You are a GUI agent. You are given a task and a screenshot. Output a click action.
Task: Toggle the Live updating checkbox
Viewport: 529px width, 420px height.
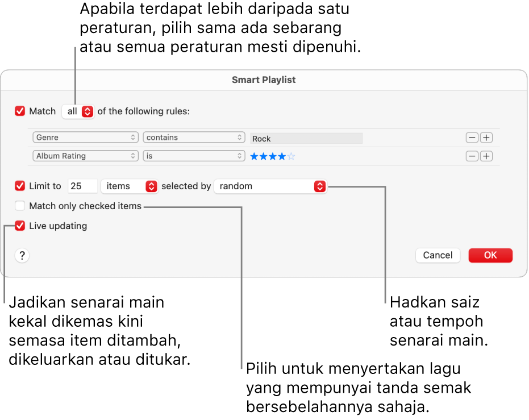click(20, 226)
